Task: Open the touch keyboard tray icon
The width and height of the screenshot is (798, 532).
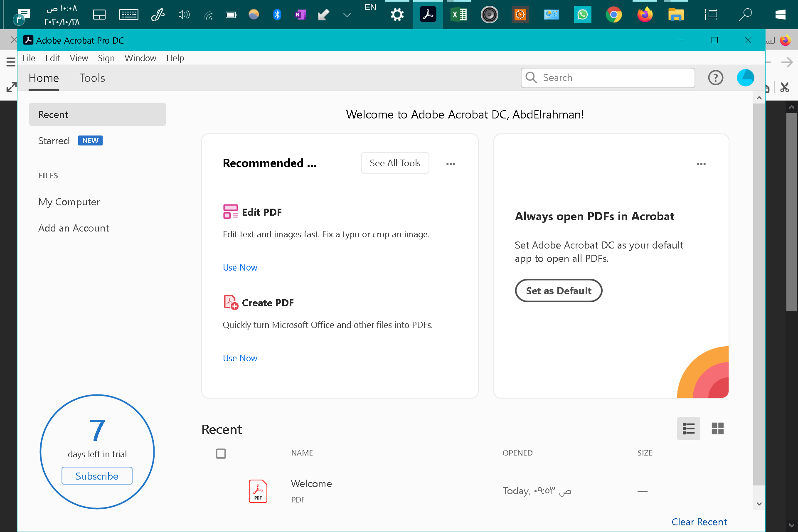Action: [x=129, y=15]
